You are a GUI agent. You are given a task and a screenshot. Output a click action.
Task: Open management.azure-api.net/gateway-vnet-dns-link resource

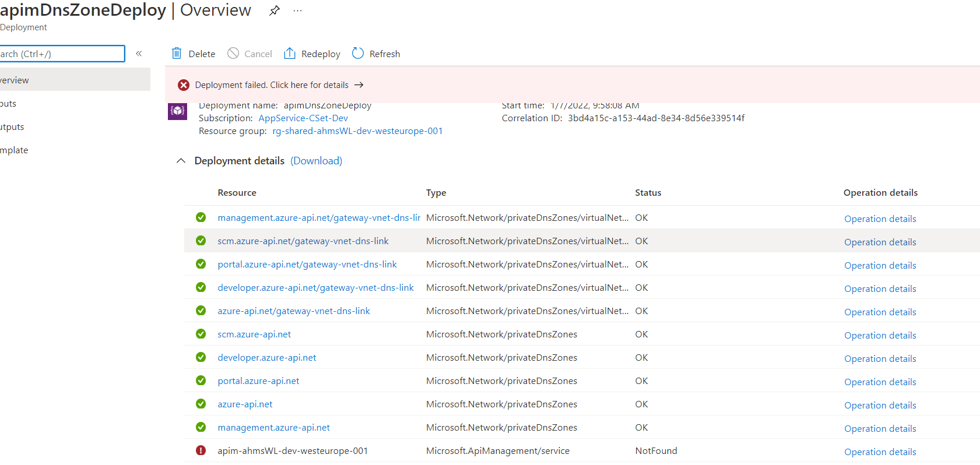click(x=319, y=217)
